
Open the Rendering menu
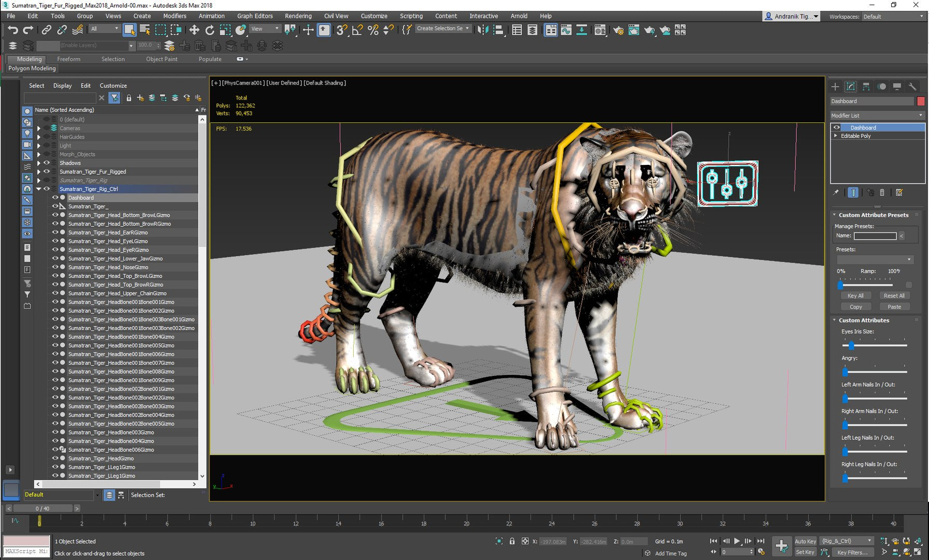pyautogui.click(x=298, y=16)
